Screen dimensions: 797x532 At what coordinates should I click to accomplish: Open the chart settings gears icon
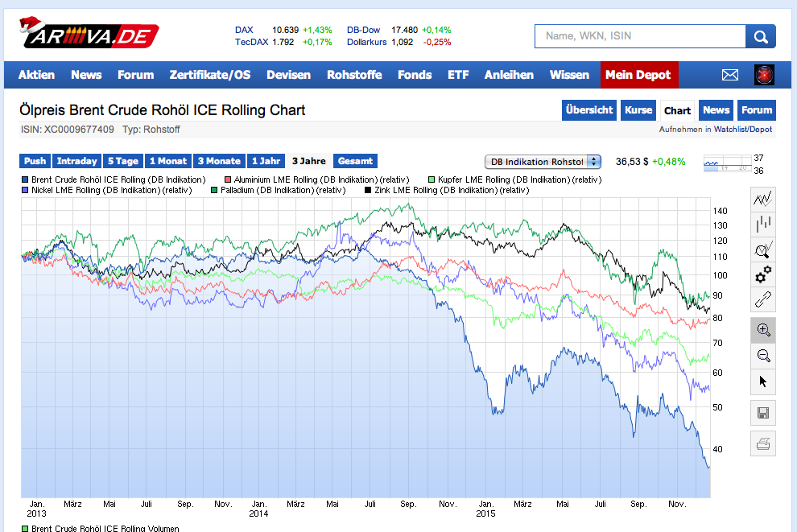point(762,274)
